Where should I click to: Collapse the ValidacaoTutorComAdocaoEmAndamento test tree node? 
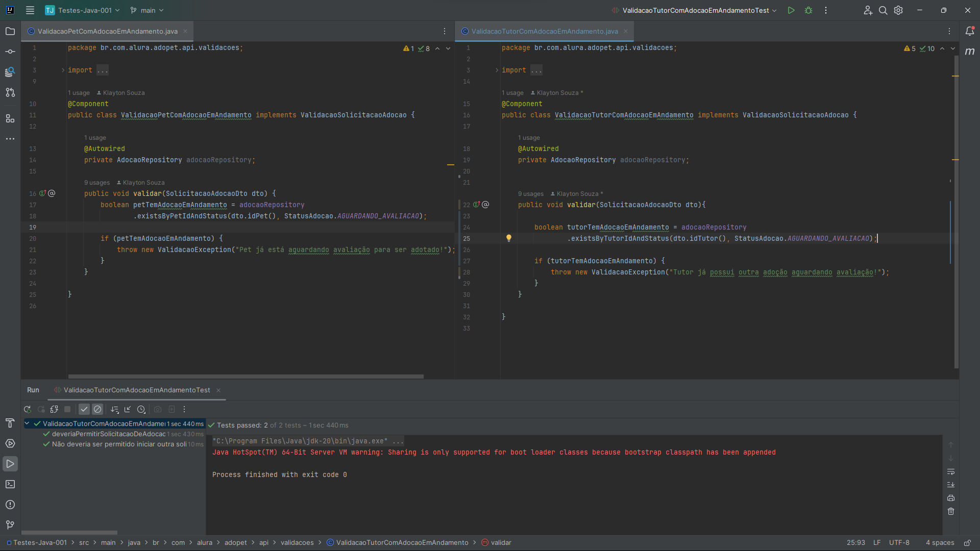27,423
